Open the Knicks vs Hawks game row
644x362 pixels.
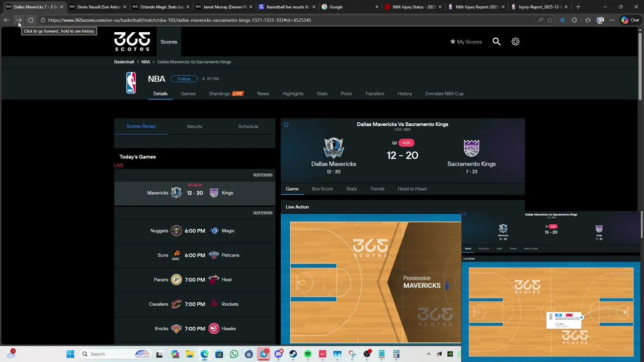tap(195, 329)
